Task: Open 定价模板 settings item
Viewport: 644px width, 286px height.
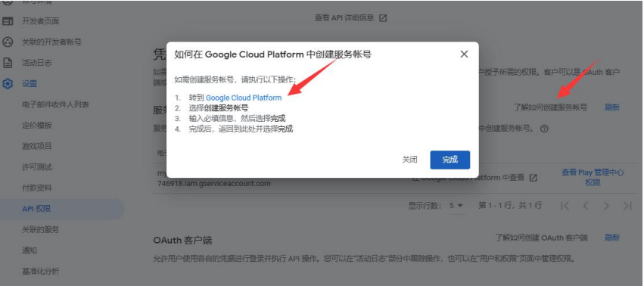Action: point(36,126)
